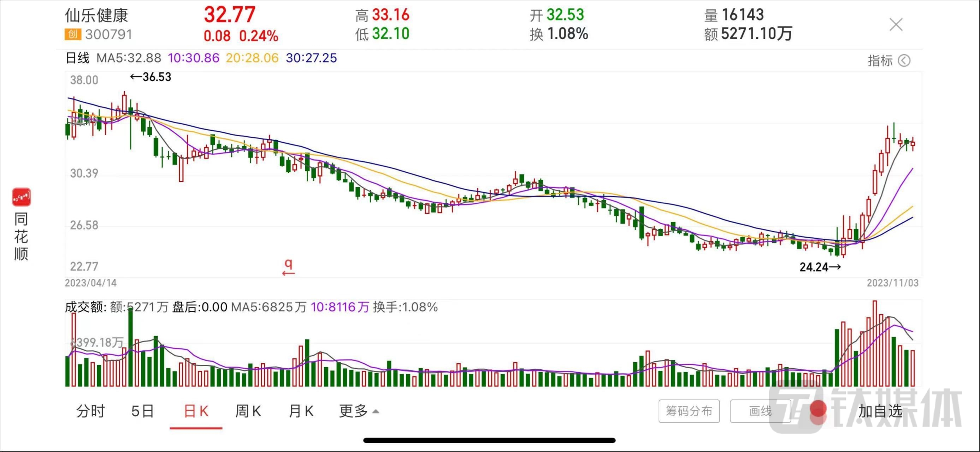Switch to 月K tab
This screenshot has height=452, width=980.
coord(301,411)
